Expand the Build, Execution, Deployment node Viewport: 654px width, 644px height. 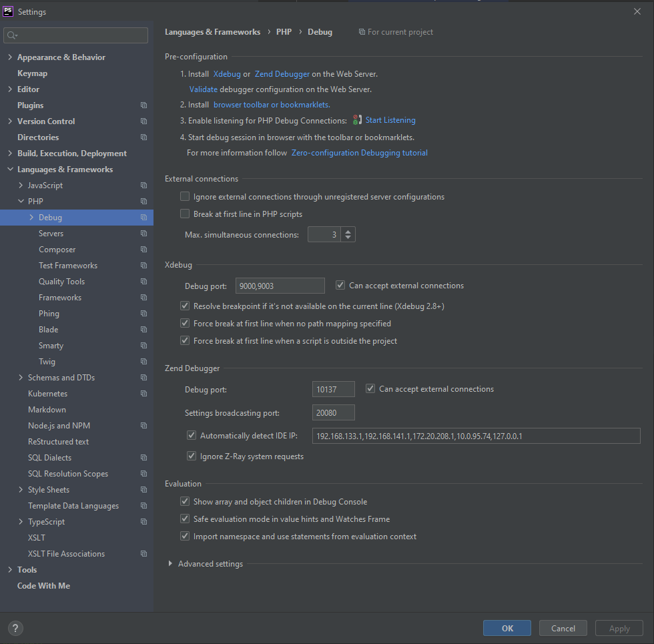point(10,153)
